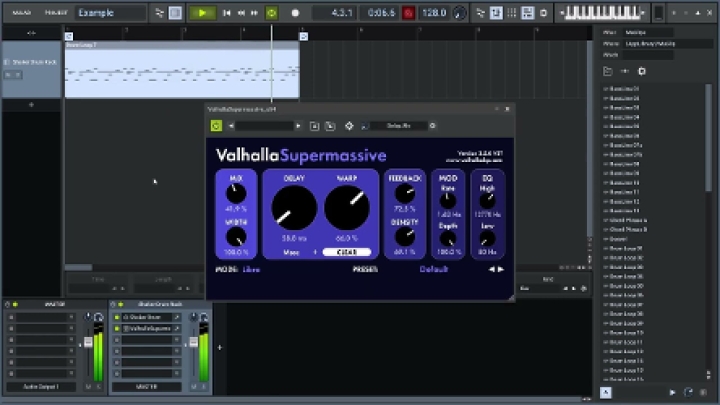
Task: Click the round Record button
Action: [x=295, y=13]
